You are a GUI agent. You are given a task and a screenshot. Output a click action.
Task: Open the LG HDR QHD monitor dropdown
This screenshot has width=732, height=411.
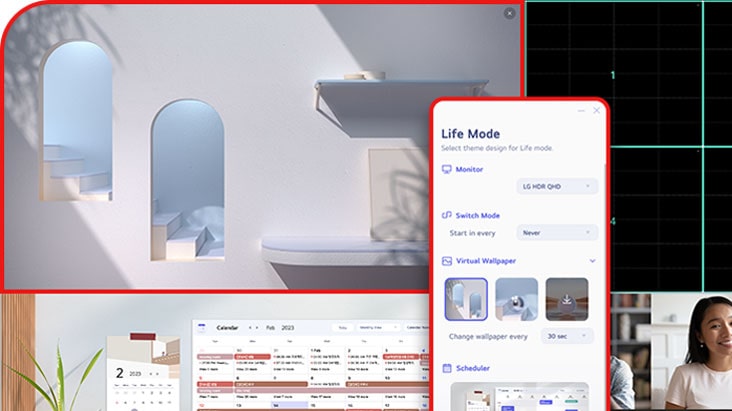(x=557, y=186)
